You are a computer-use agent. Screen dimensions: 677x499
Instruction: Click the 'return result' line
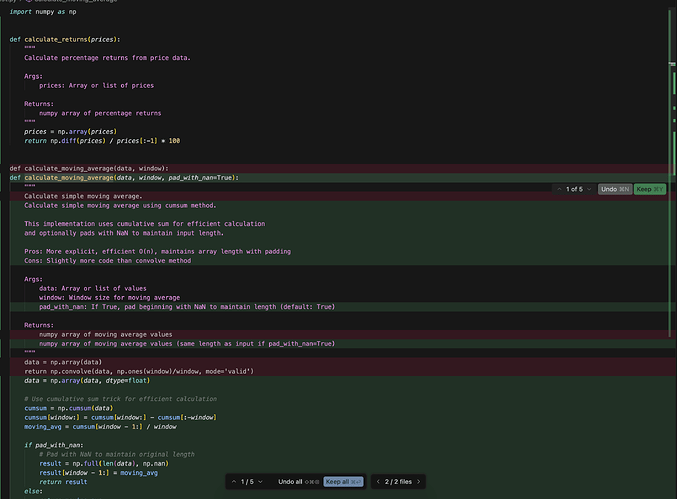[63, 482]
